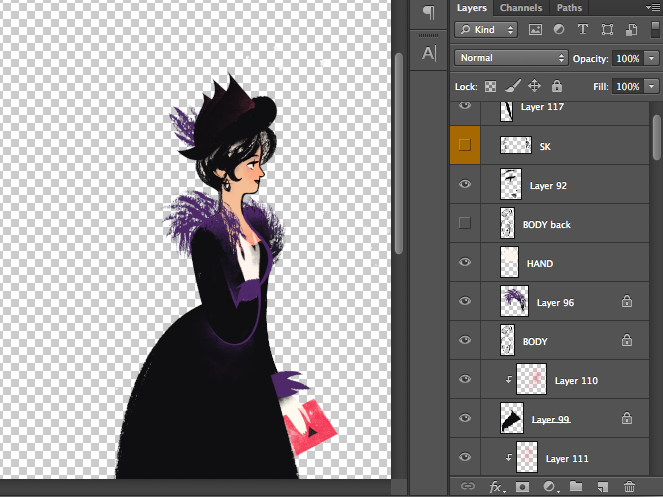Show the BODY back layer
This screenshot has width=663, height=497.
[465, 223]
